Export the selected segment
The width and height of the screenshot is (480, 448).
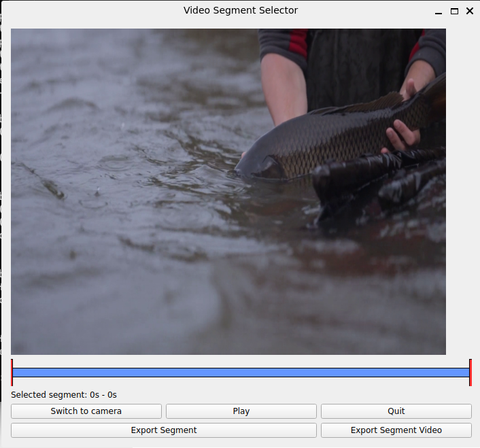[x=164, y=430]
